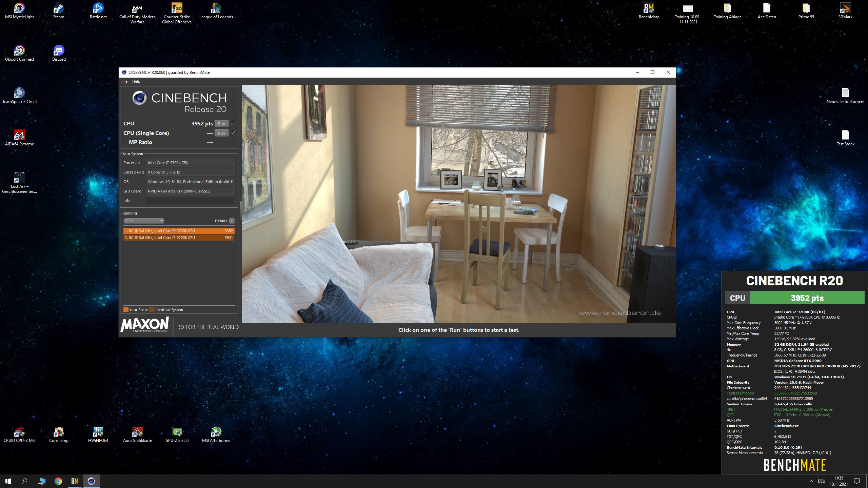
Task: Select ranking entry with score 3952
Action: point(179,231)
